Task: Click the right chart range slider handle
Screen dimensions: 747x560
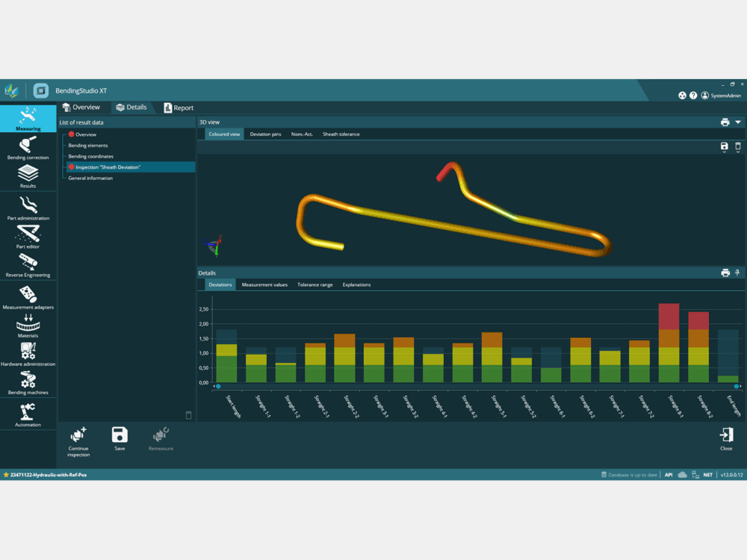Action: click(x=737, y=387)
